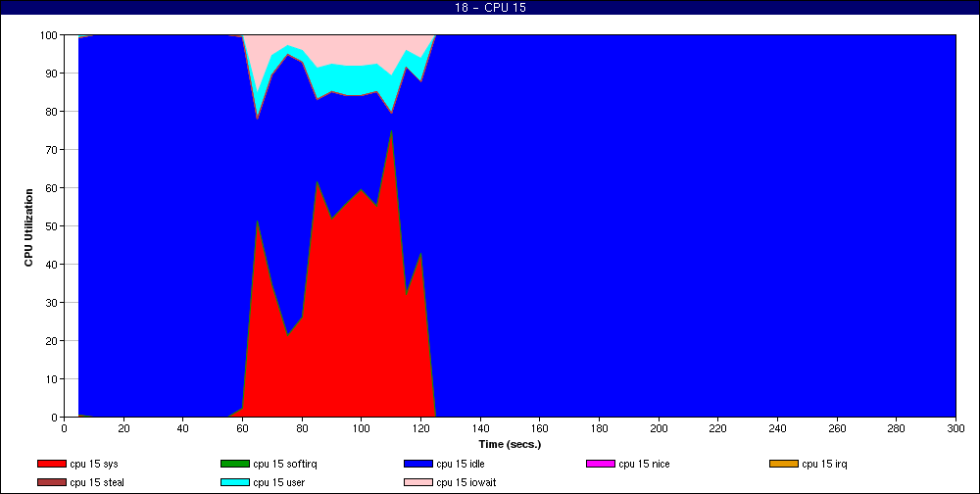Click the cyan cpu 15 user legend swatch
This screenshot has height=494, width=980.
pos(235,483)
